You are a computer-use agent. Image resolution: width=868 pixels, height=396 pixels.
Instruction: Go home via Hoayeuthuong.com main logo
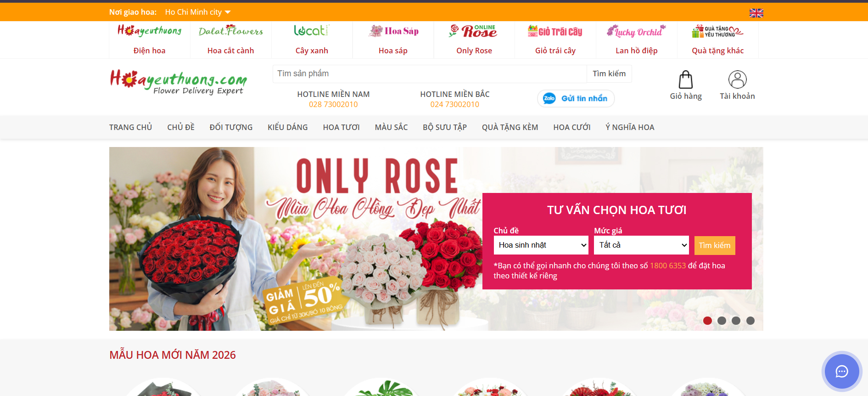(179, 82)
